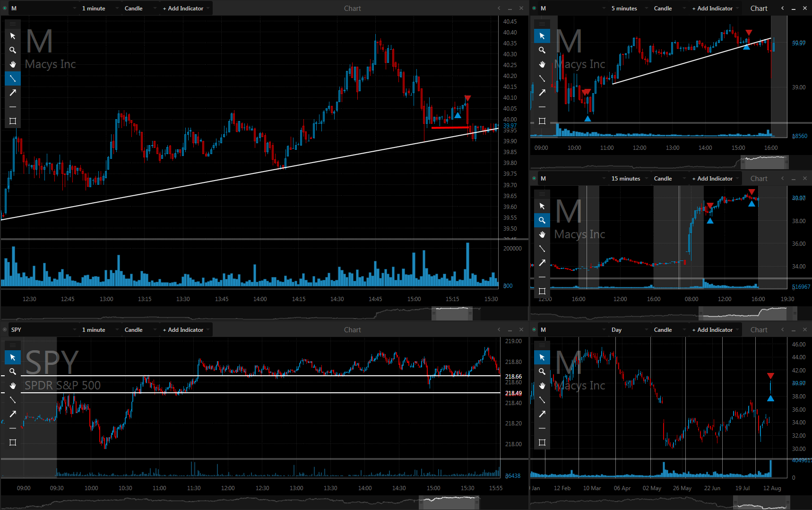
Task: Select pointer tool in M 5 minutes chart
Action: pyautogui.click(x=542, y=36)
